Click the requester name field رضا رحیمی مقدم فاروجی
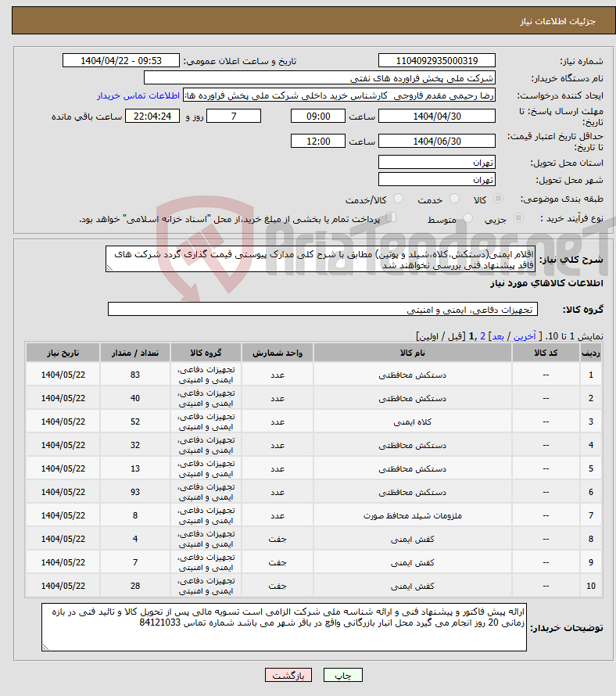 pos(339,95)
